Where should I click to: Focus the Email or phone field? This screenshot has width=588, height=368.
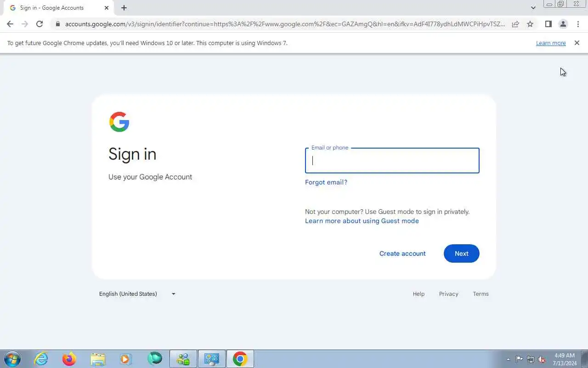[x=392, y=161]
